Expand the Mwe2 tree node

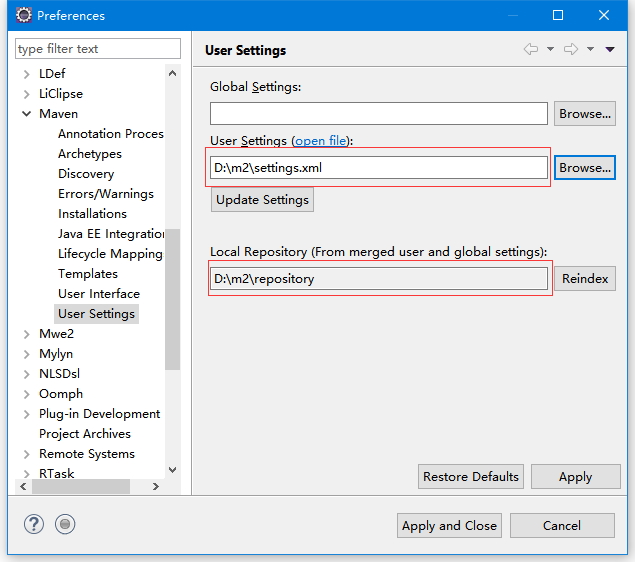26,334
